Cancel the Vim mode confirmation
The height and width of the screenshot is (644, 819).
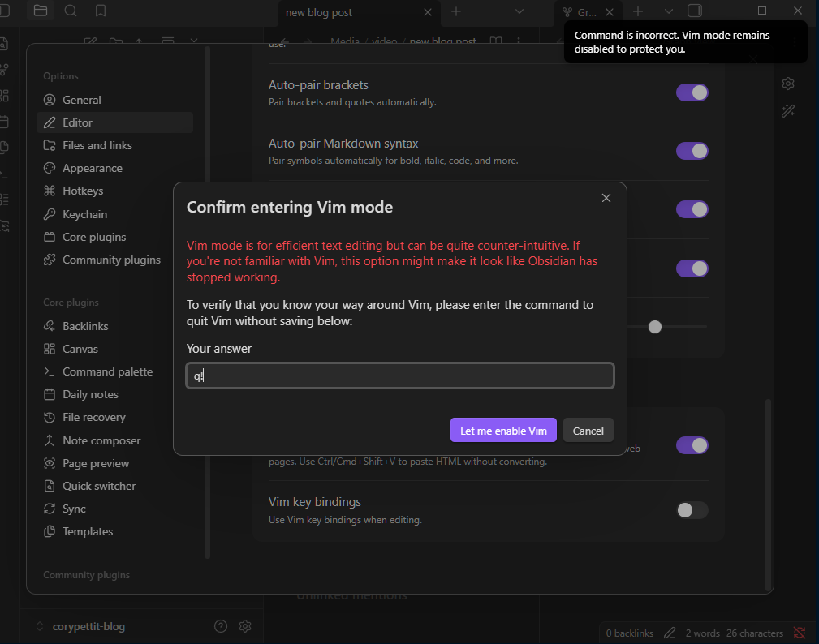point(588,431)
